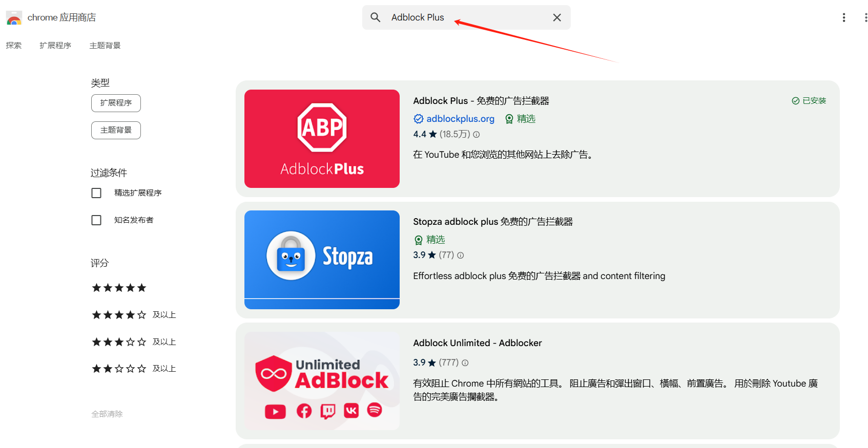Click the rating info icon next to 18.5万
Viewport: 868px width, 448px height.
477,135
